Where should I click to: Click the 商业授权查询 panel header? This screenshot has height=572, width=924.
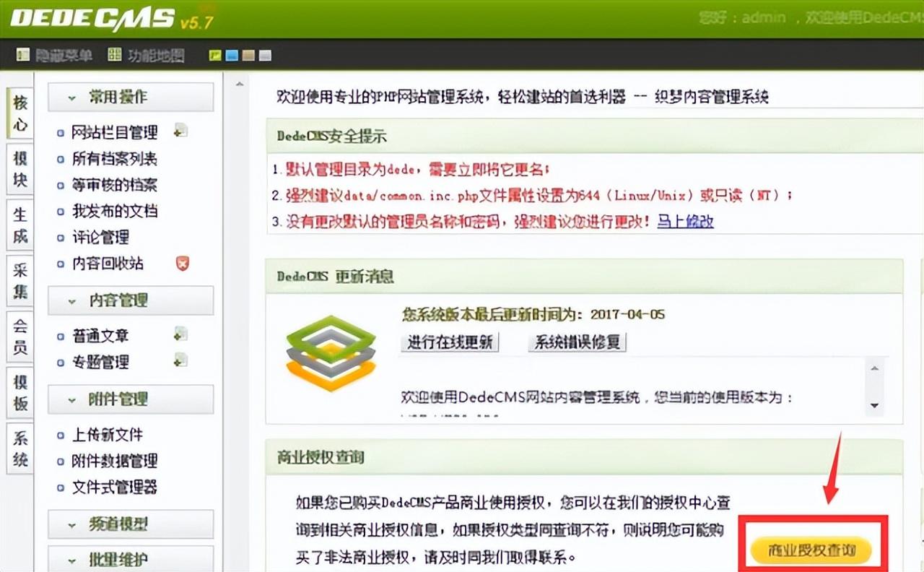pyautogui.click(x=584, y=457)
